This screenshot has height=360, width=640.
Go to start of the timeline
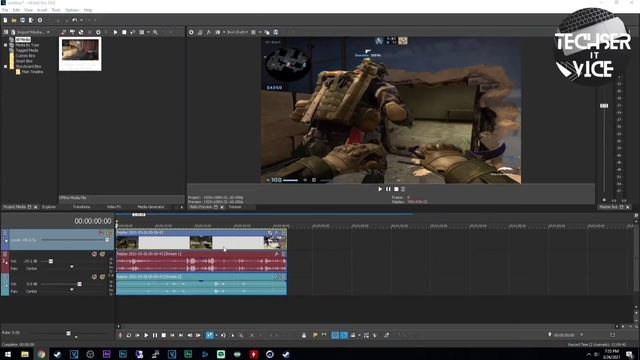tap(172, 335)
